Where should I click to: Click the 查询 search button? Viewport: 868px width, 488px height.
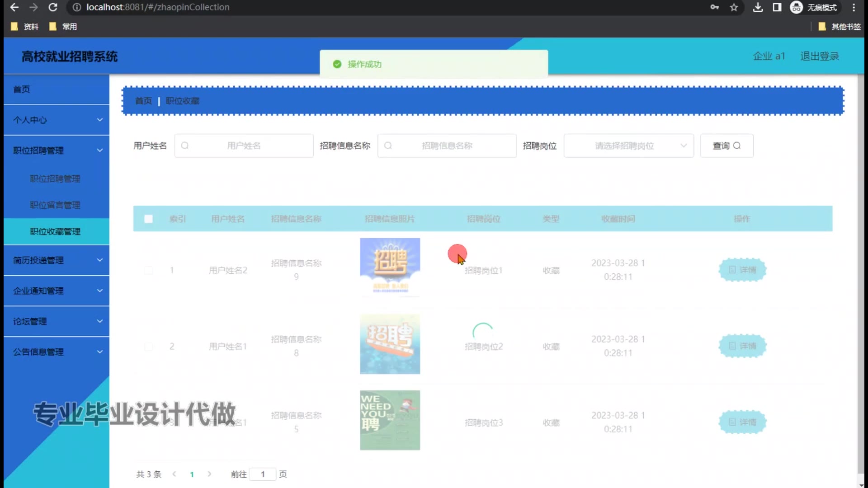pos(726,145)
